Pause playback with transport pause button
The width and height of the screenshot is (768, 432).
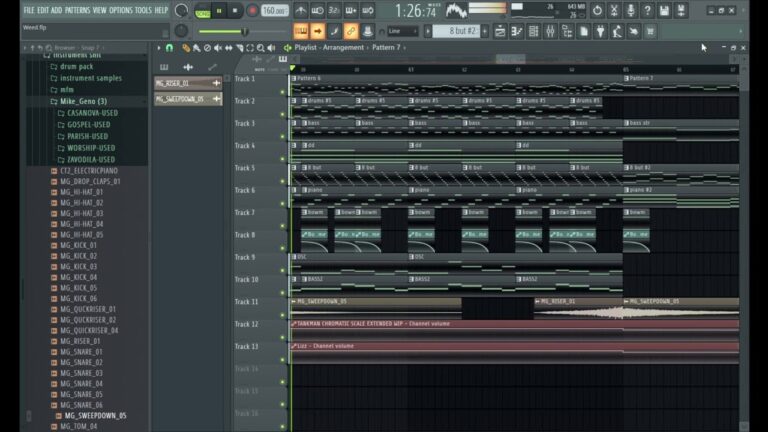tap(219, 11)
